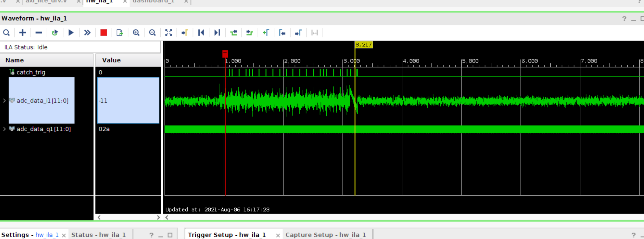
Task: Run trigger immediate double-arrow icon
Action: coord(87,33)
